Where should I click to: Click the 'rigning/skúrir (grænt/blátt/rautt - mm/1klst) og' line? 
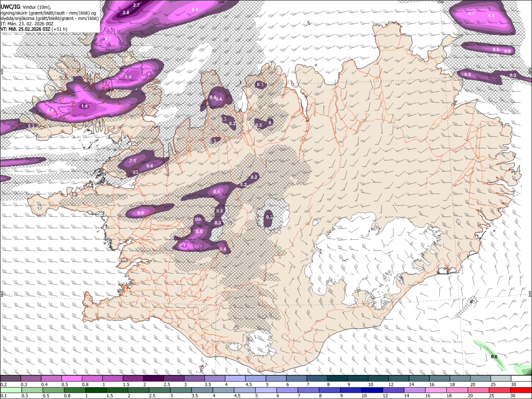(x=48, y=13)
